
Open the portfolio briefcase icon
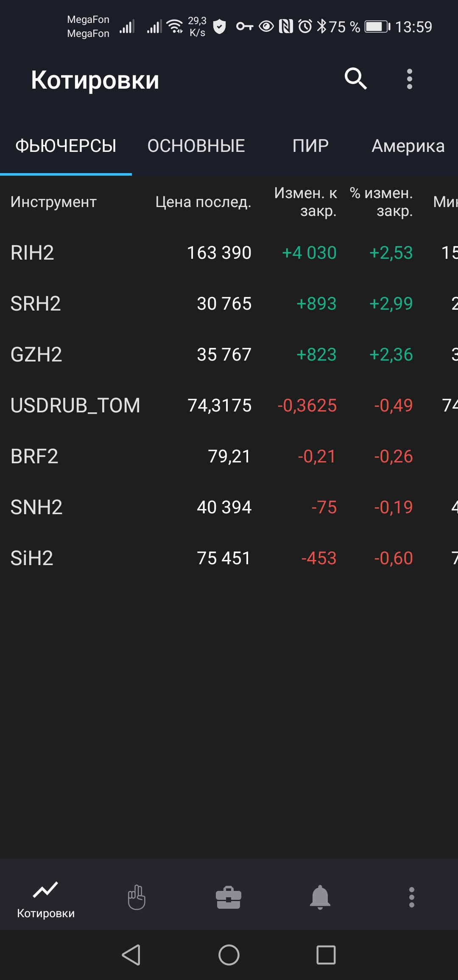[229, 897]
